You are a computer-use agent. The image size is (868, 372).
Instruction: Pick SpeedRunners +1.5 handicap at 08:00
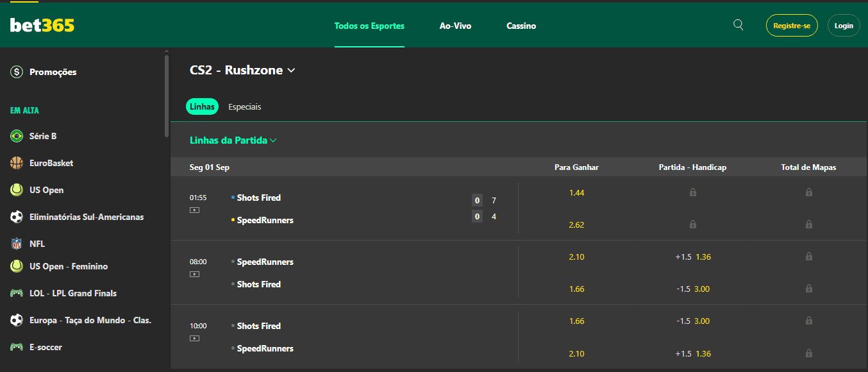(x=692, y=257)
